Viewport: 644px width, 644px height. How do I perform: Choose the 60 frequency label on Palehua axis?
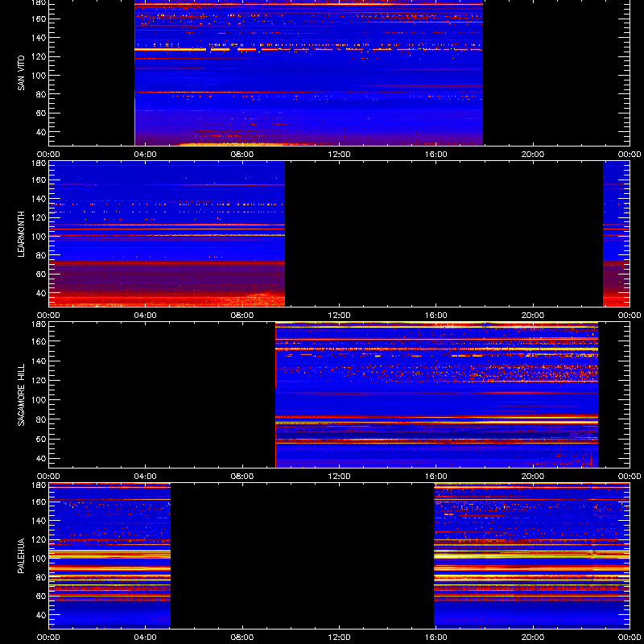(x=42, y=596)
